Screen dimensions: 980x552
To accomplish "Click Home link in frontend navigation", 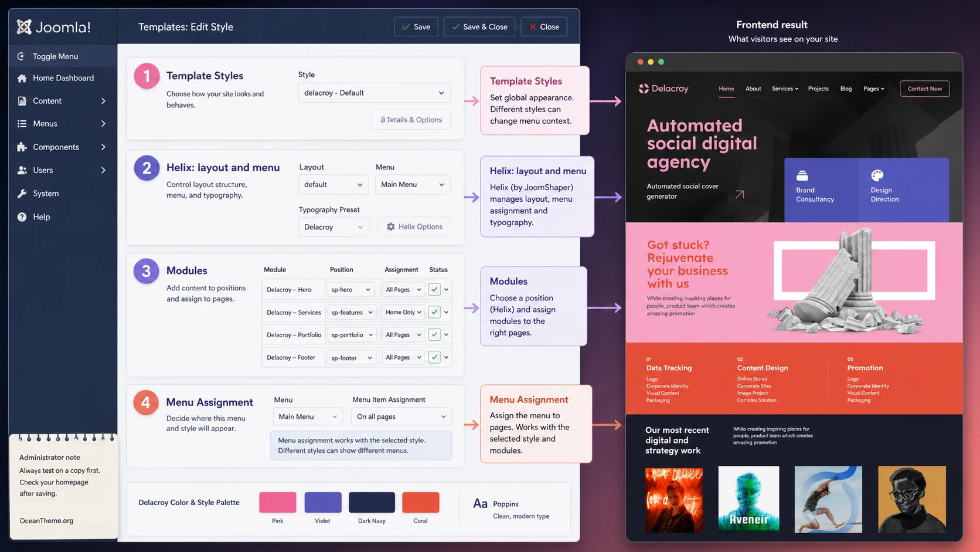I will click(x=726, y=89).
